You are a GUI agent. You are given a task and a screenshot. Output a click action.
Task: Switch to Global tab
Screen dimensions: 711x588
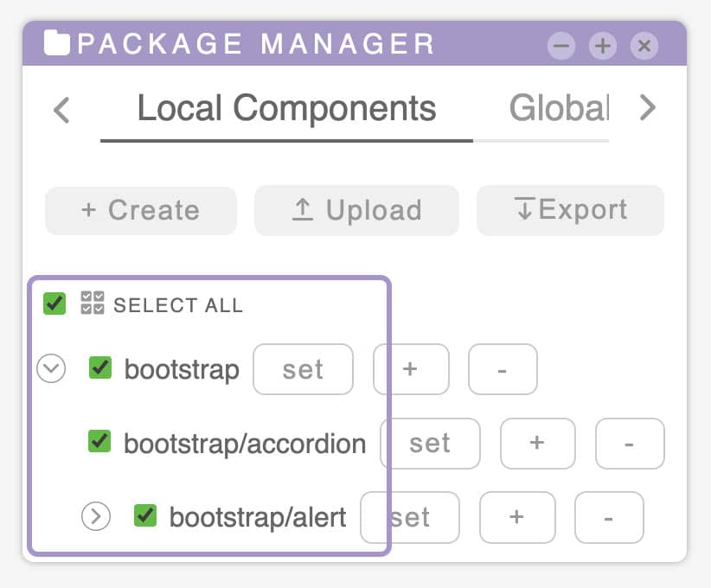[x=560, y=109]
